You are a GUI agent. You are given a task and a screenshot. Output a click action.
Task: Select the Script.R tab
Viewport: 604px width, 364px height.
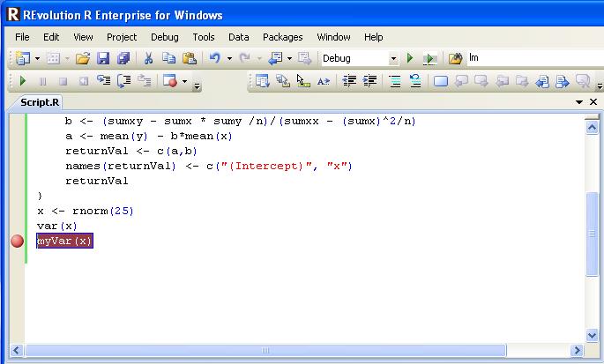coord(38,102)
